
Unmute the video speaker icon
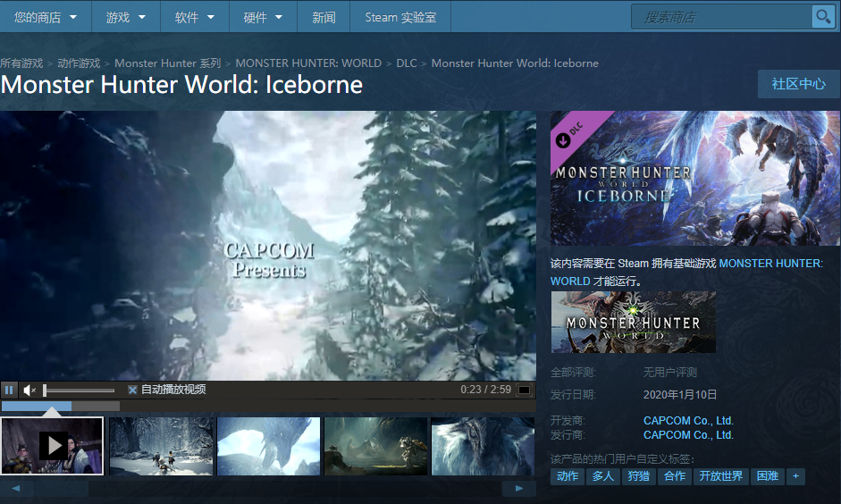29,391
